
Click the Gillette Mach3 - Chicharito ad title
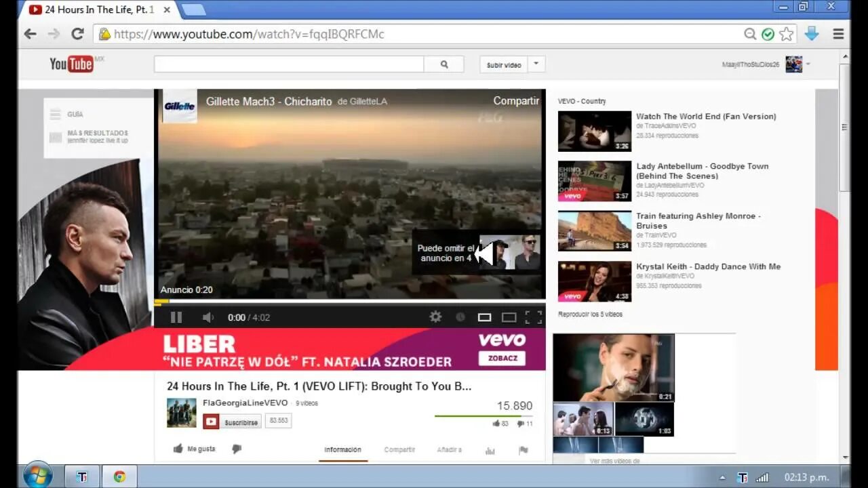pyautogui.click(x=269, y=102)
